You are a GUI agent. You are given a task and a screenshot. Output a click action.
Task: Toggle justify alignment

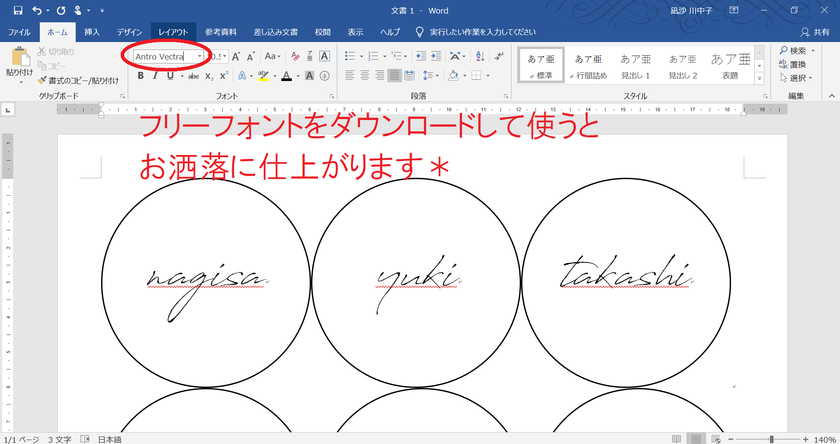[394, 76]
